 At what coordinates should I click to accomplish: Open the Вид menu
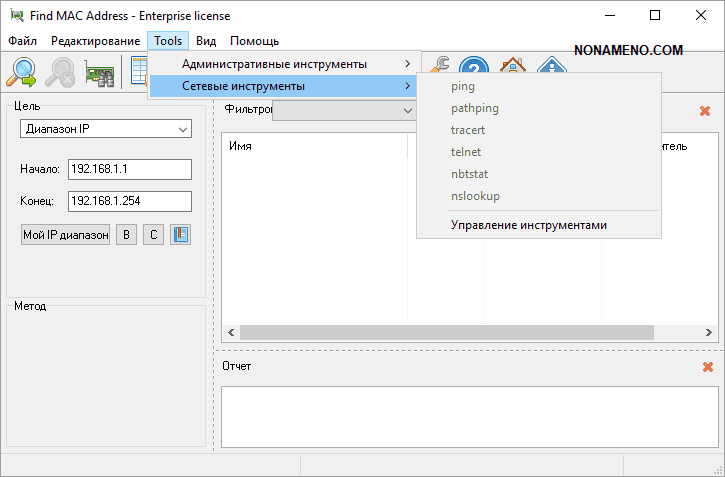(x=206, y=41)
